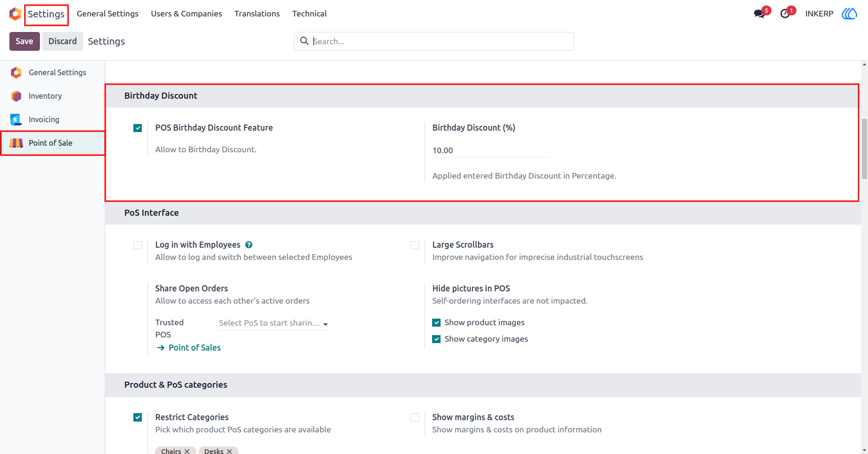The height and width of the screenshot is (454, 868).
Task: Click the Birthday Discount section heading
Action: [x=161, y=96]
